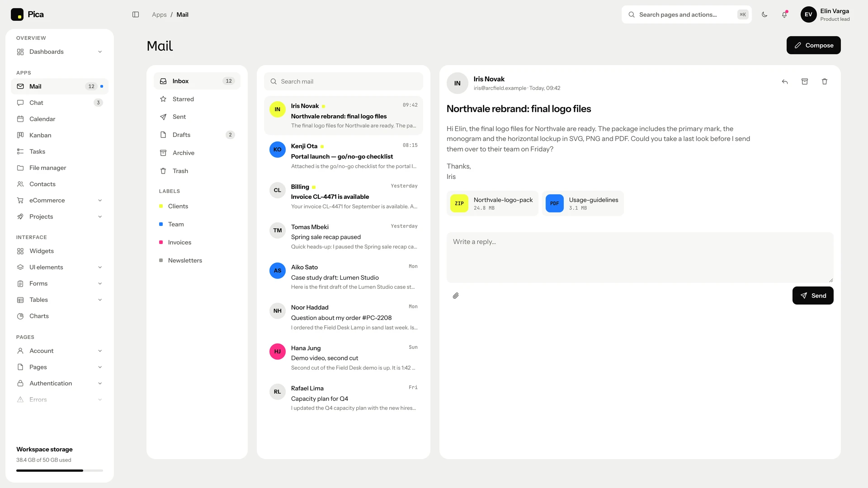Open Charts in the sidebar
Viewport: 868px width, 488px height.
coord(60,316)
